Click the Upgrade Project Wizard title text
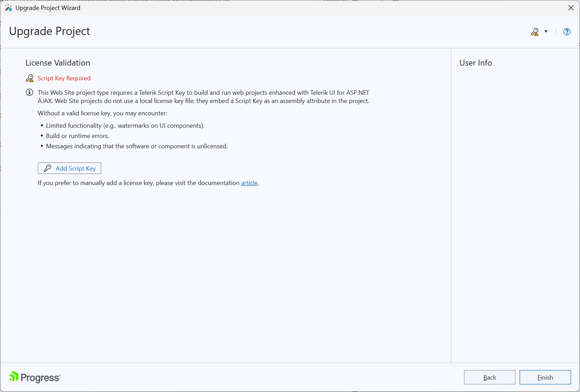Image resolution: width=580 pixels, height=392 pixels. 48,8
